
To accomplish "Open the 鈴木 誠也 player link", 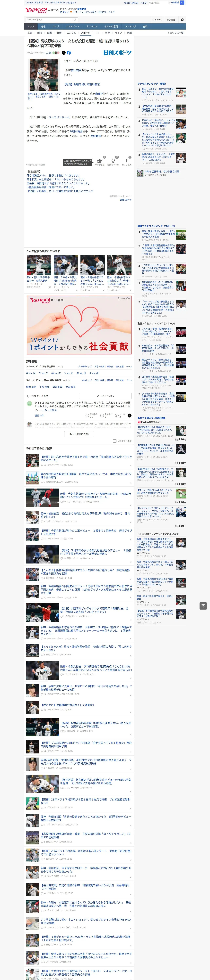I will coord(31,387).
